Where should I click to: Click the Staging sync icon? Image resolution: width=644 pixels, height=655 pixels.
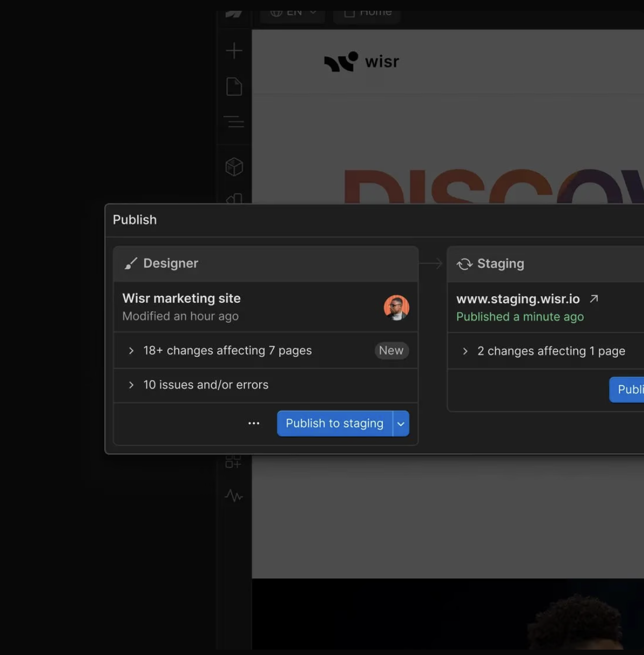pos(464,264)
